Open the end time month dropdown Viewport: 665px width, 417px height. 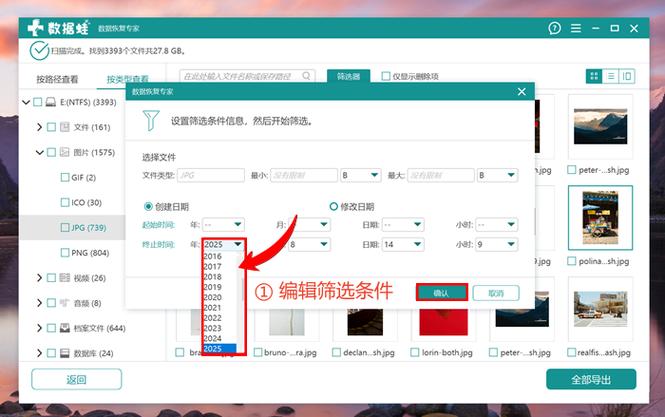pyautogui.click(x=309, y=244)
